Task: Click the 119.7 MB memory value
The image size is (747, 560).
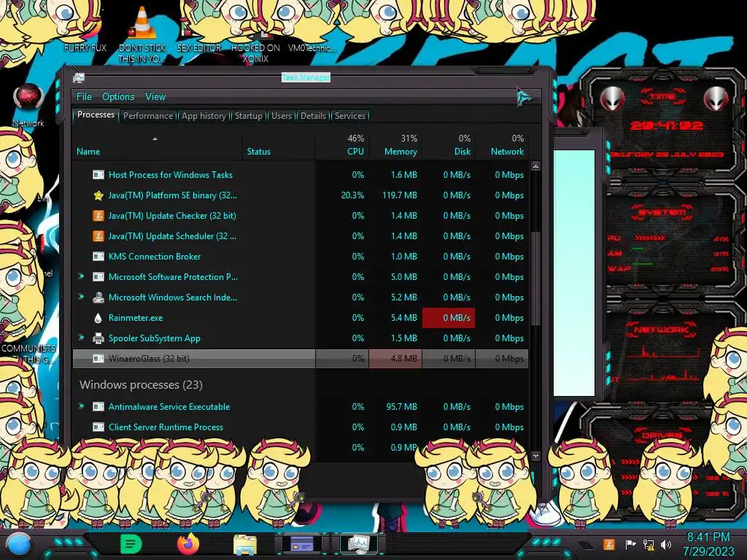Action: (x=399, y=195)
